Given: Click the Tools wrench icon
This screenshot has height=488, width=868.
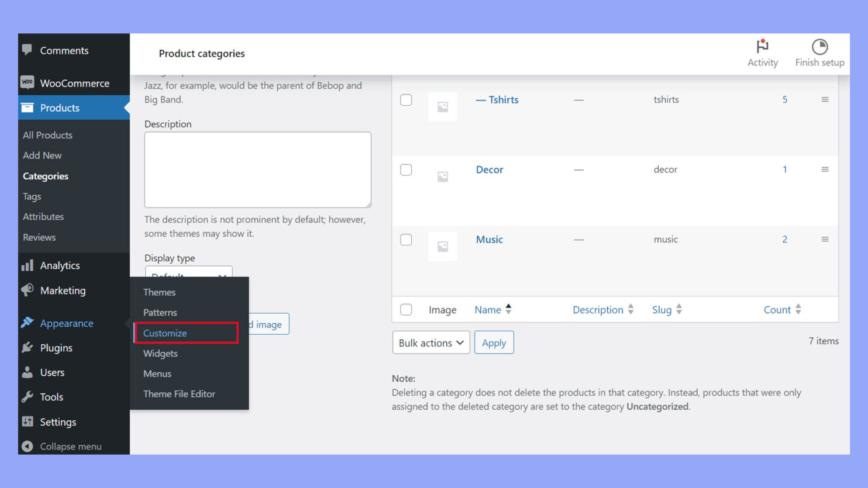Looking at the screenshot, I should pyautogui.click(x=27, y=397).
